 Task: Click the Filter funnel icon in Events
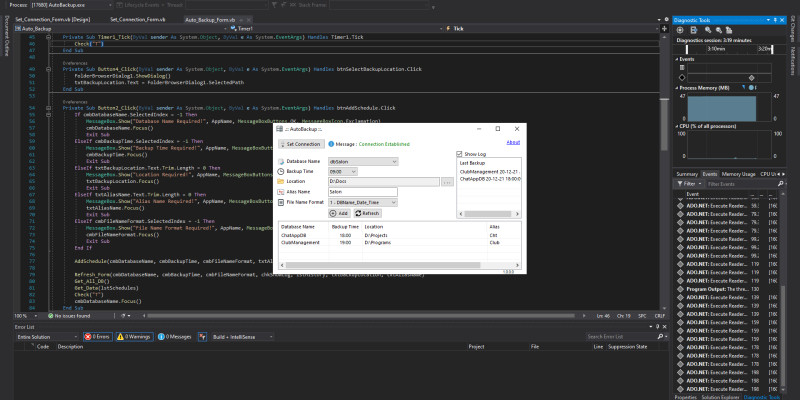point(680,184)
